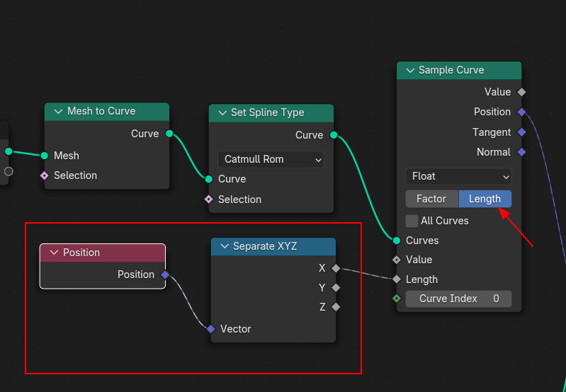Click the green output socket on the cut-off left node
This screenshot has height=392, width=566.
coord(9,151)
